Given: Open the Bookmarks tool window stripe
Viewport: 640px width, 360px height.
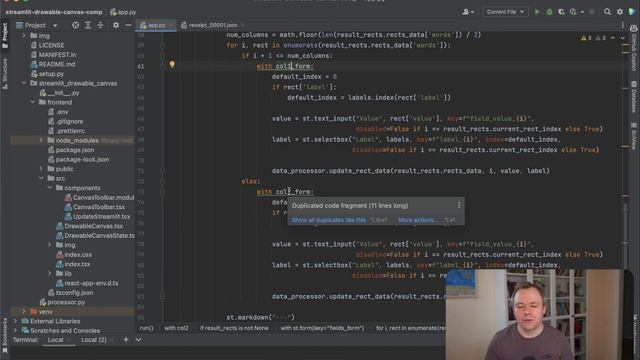Looking at the screenshot, I should click(x=5, y=336).
